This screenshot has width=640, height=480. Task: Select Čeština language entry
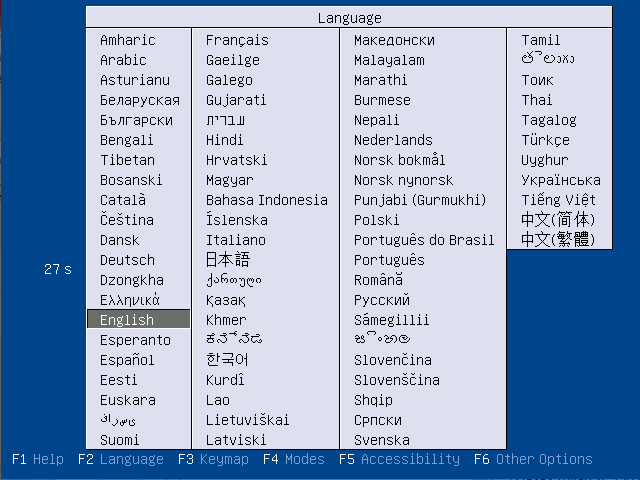(x=127, y=220)
